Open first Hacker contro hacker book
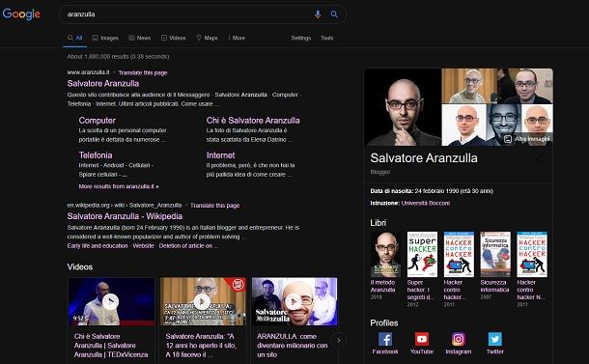589x364 pixels. [459, 254]
